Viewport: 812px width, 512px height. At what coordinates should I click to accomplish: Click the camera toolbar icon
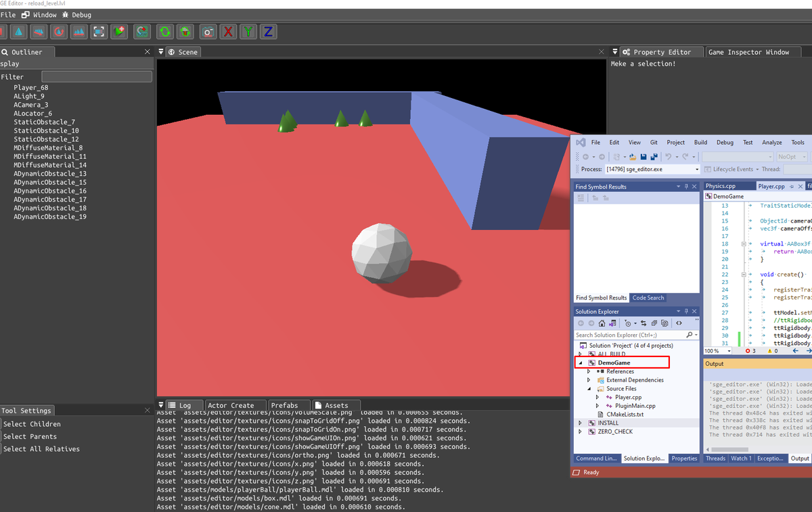(x=208, y=31)
